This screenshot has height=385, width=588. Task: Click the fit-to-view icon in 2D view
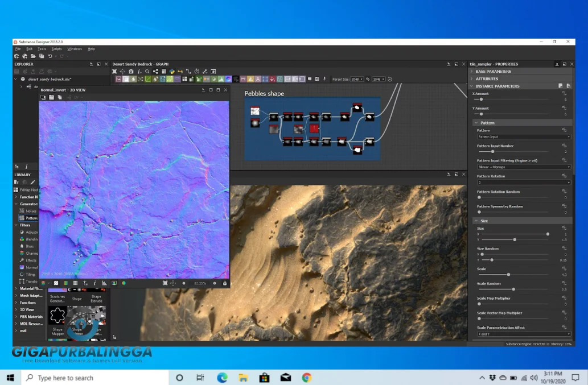(165, 283)
